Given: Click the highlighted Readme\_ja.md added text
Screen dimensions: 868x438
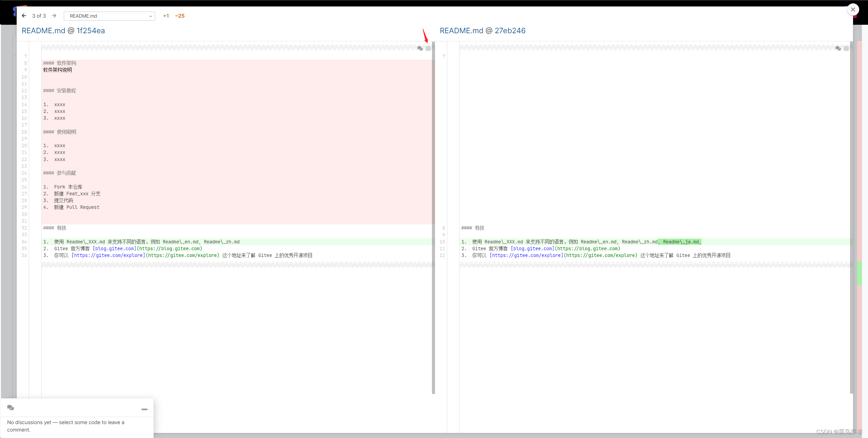Looking at the screenshot, I should (x=680, y=242).
